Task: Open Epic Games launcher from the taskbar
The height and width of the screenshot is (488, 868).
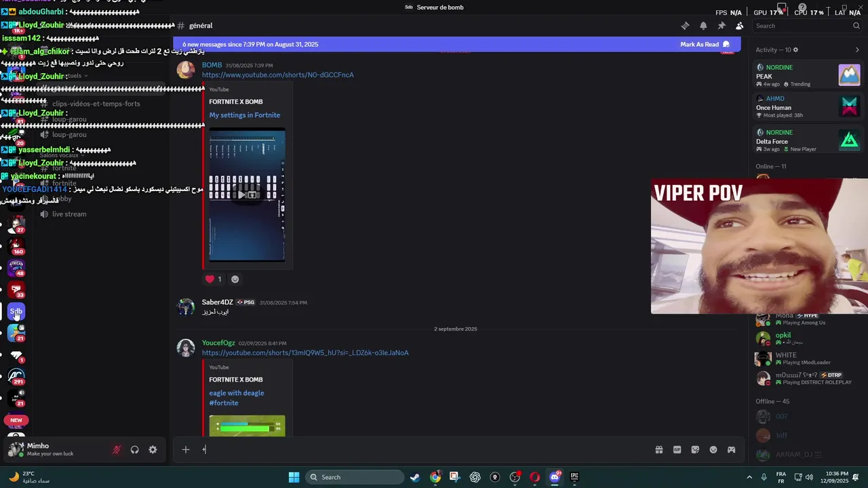Action: [574, 477]
